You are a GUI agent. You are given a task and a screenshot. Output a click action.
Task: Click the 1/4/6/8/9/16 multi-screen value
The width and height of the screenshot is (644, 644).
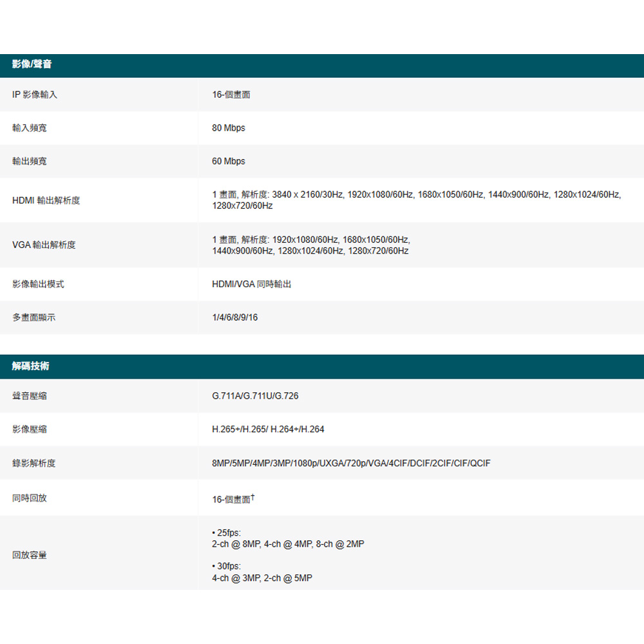[x=234, y=317]
